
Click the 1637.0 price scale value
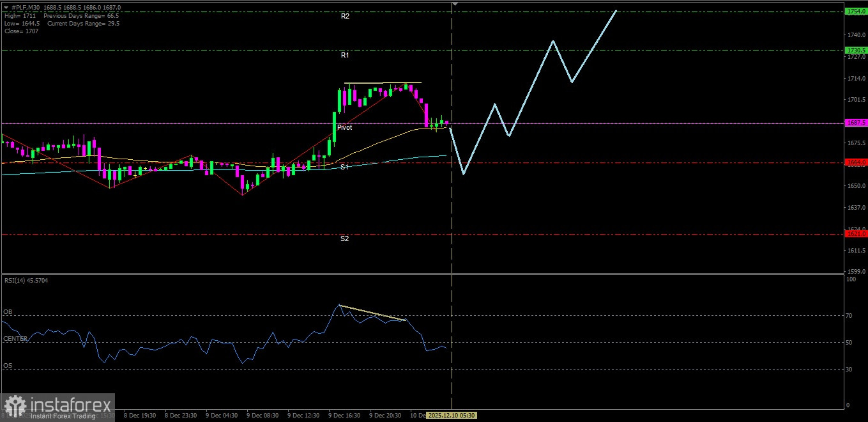pos(857,207)
